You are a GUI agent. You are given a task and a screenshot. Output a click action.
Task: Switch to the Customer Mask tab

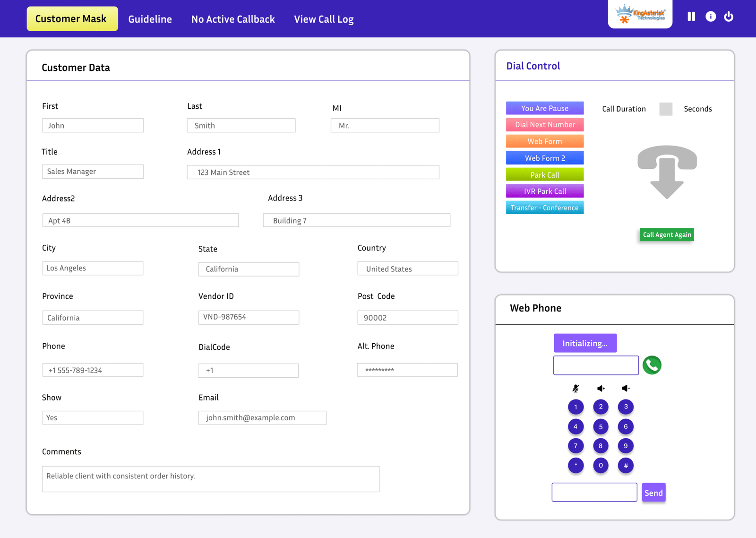(x=72, y=18)
